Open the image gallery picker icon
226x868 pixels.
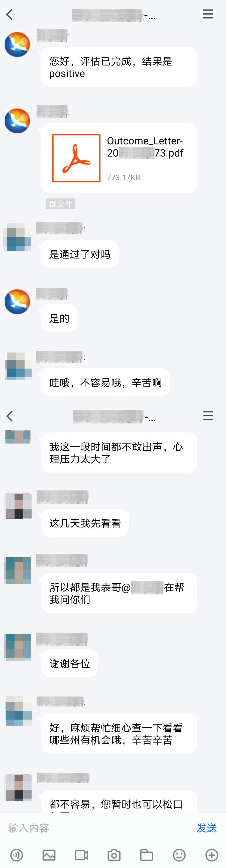click(x=49, y=854)
